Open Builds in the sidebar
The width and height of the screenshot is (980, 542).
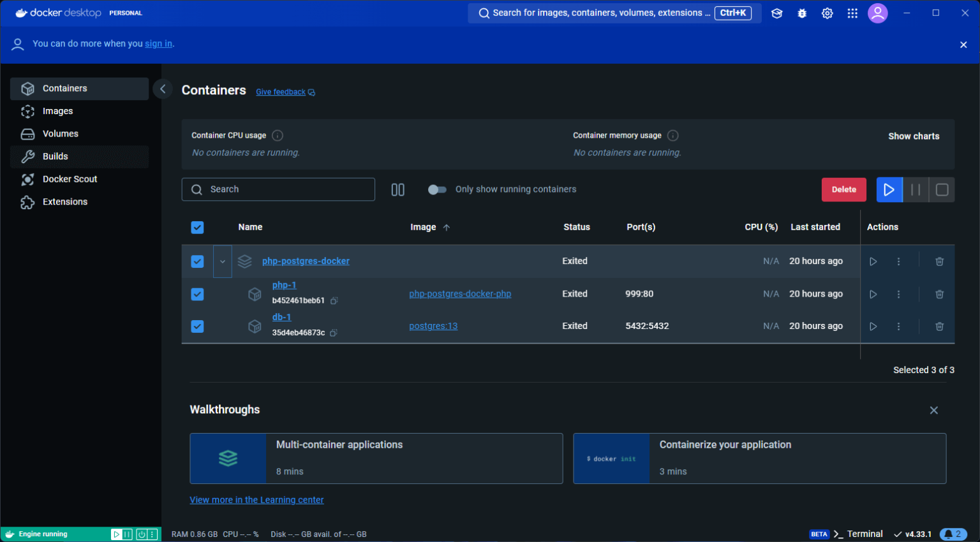(79, 156)
